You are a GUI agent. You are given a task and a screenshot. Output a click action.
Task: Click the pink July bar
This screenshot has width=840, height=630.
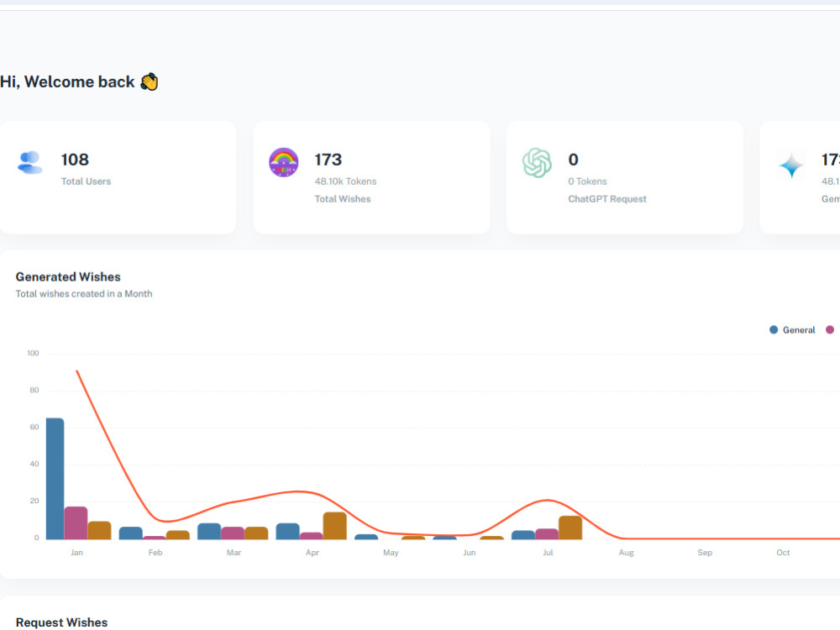[547, 534]
